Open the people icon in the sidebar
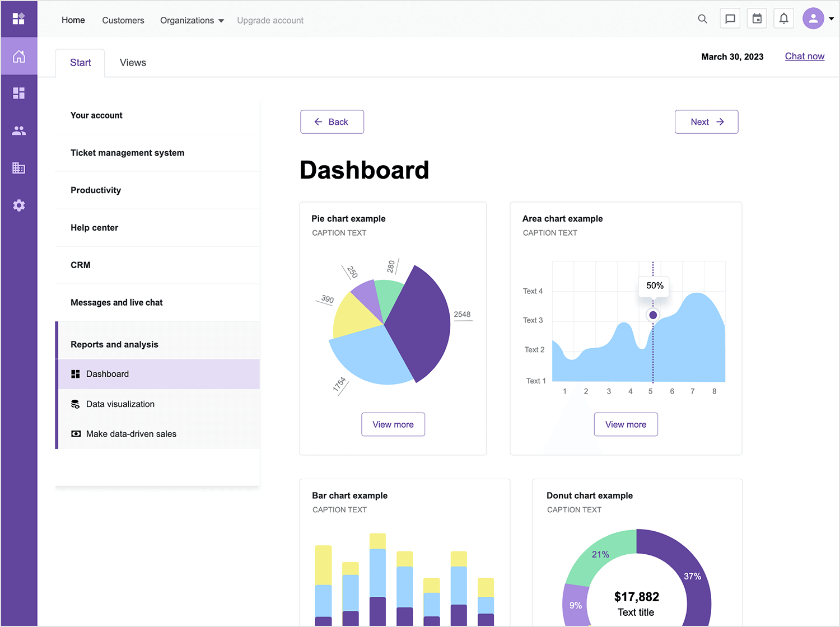This screenshot has height=627, width=840. [x=19, y=130]
